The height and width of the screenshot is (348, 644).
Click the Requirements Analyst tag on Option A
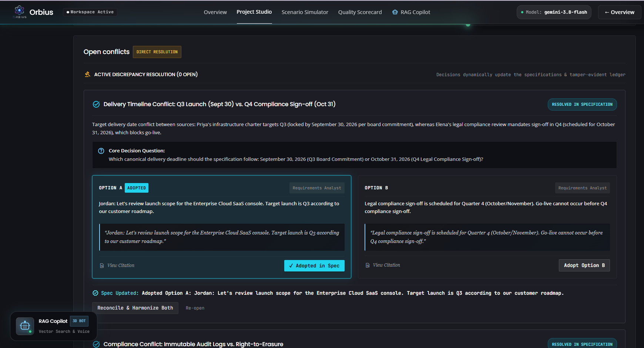[x=317, y=188]
